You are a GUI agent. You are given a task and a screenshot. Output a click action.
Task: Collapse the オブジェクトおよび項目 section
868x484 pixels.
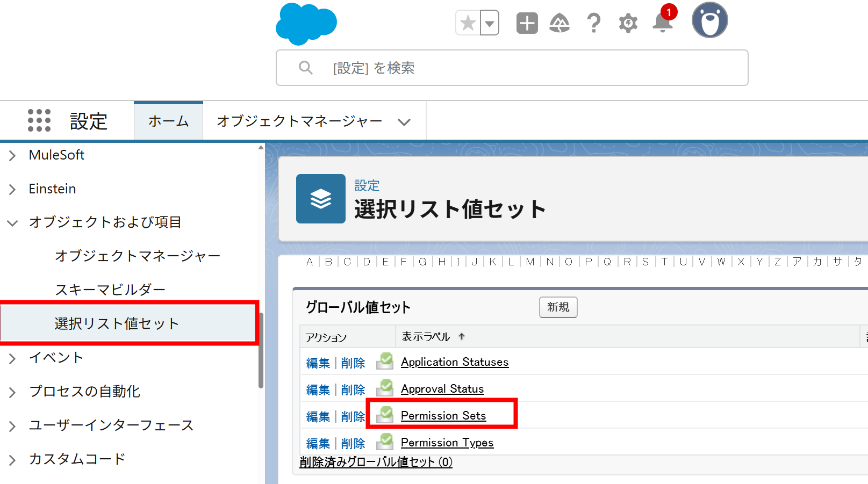(12, 222)
